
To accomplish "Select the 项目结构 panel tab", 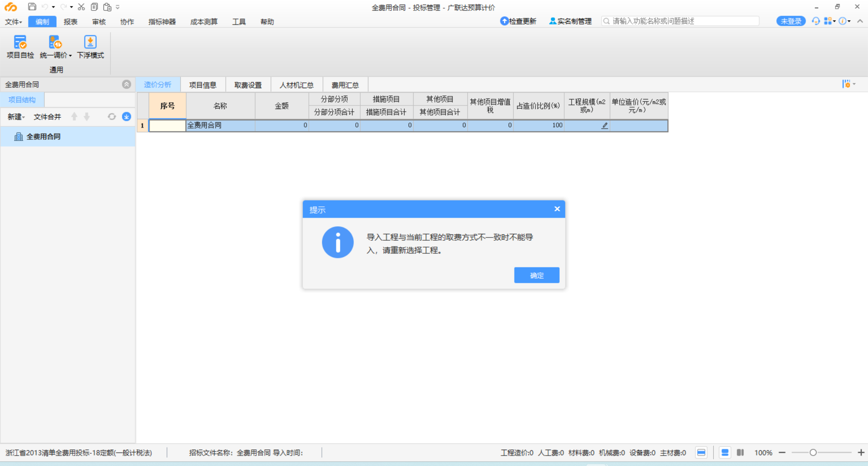I will [x=22, y=100].
